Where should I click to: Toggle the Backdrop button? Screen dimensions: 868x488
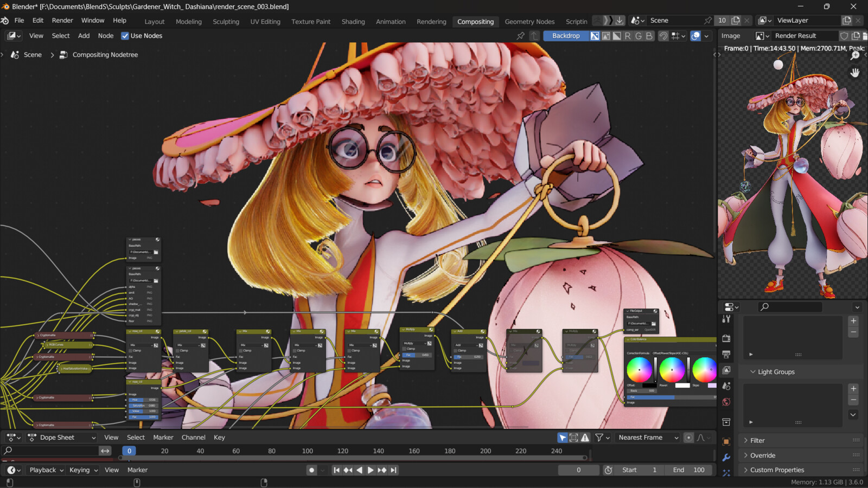(566, 36)
